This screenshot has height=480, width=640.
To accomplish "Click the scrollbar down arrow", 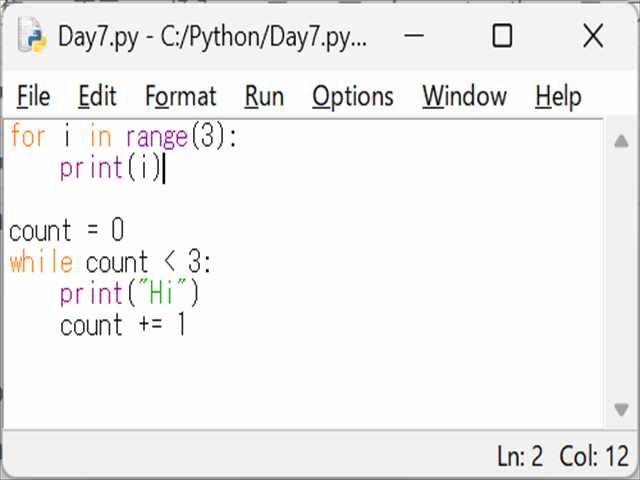I will (621, 409).
